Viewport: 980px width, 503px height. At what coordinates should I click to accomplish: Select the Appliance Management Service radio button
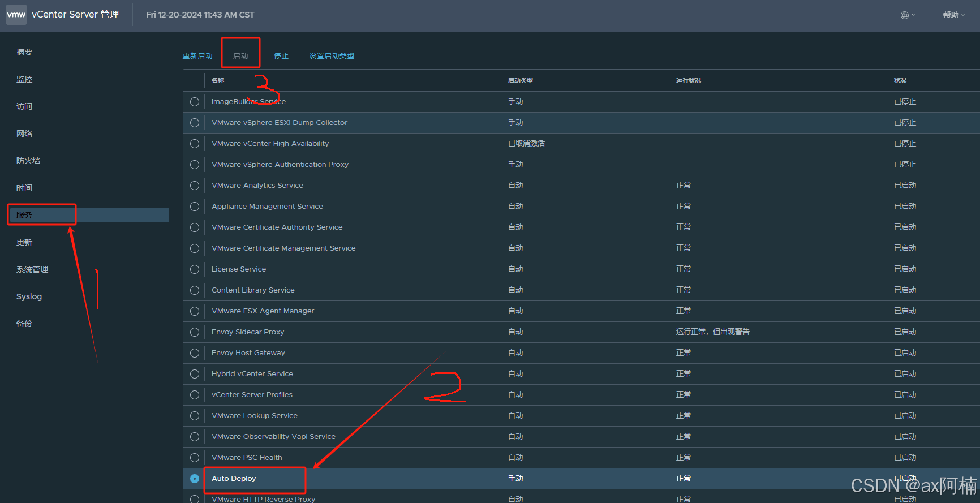click(x=195, y=207)
